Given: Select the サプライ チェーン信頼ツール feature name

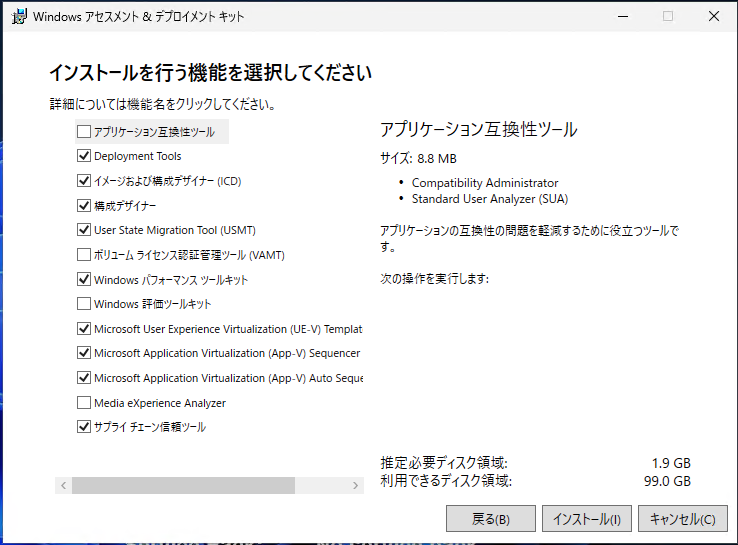Looking at the screenshot, I should (150, 427).
